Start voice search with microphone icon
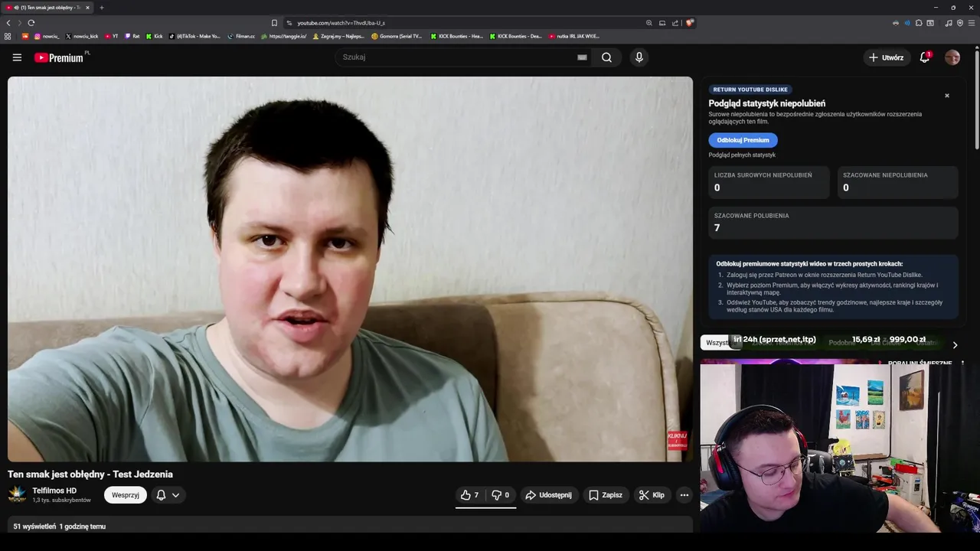 pyautogui.click(x=639, y=57)
